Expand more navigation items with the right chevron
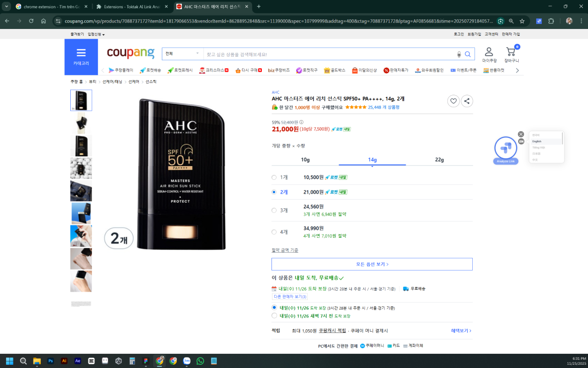The image size is (588, 368). coord(517,70)
